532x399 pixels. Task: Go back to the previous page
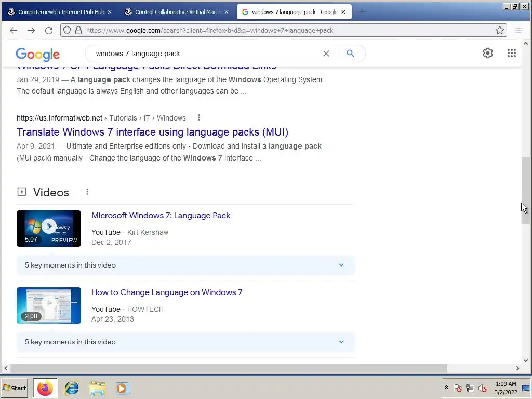[14, 31]
